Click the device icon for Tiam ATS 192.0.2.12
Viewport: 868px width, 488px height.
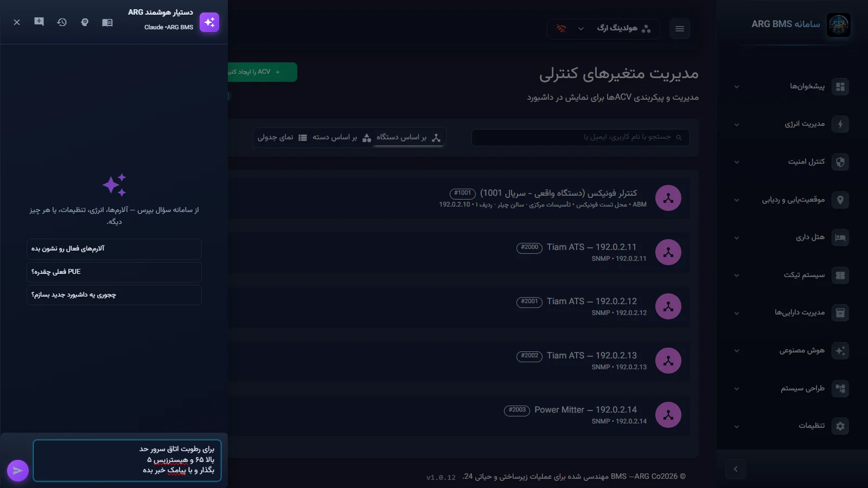click(x=668, y=306)
